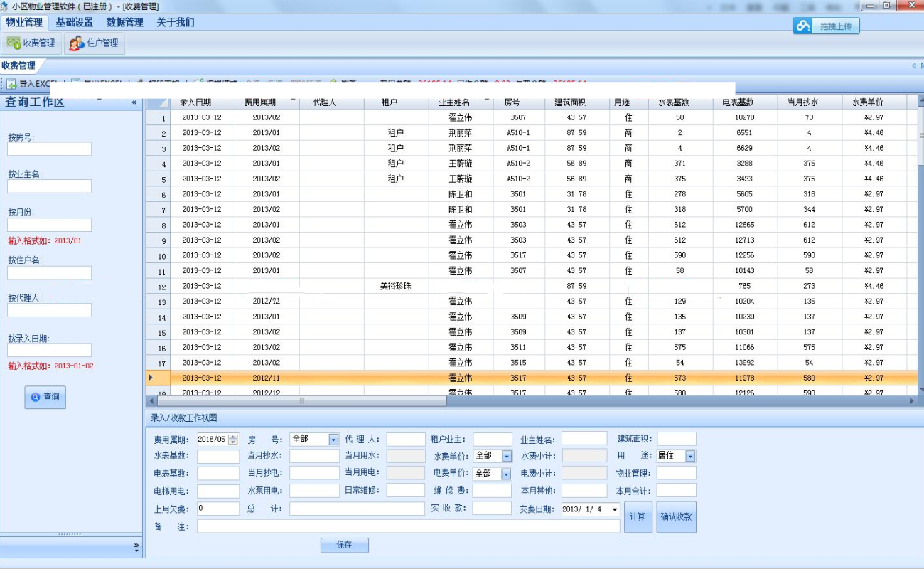
Task: Open the 物业管理 menu
Action: (24, 22)
